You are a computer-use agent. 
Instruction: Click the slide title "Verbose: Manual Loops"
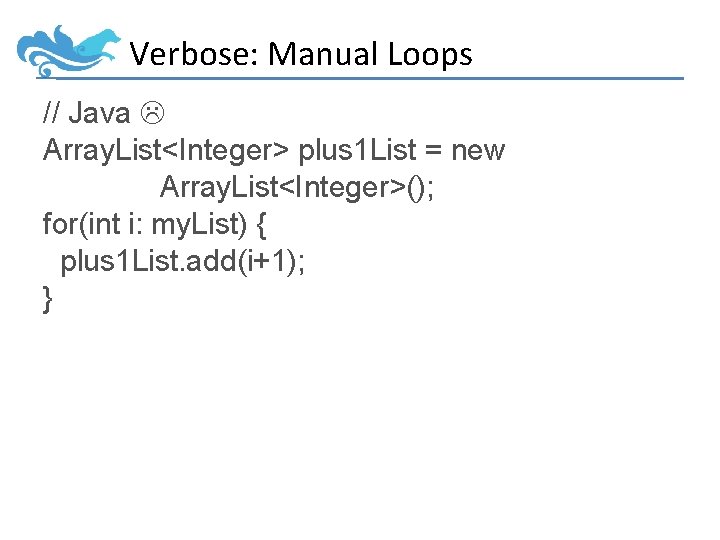[301, 54]
